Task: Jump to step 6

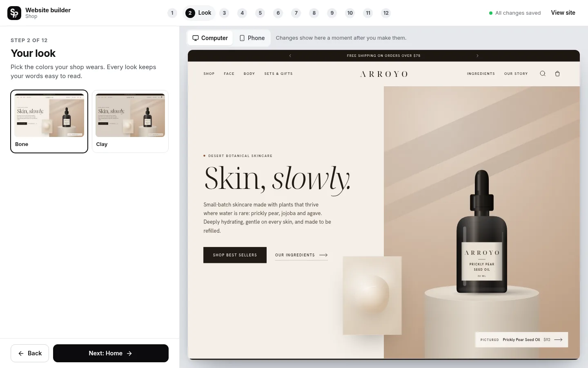Action: tap(278, 13)
